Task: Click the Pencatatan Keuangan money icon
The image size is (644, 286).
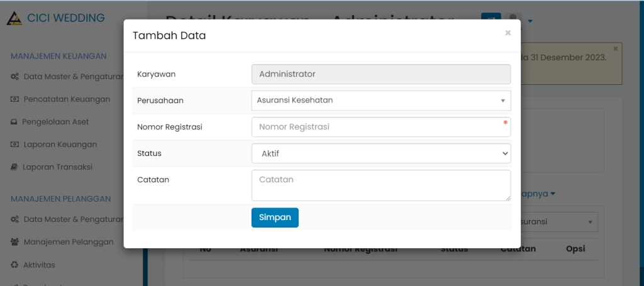Action: [x=15, y=99]
